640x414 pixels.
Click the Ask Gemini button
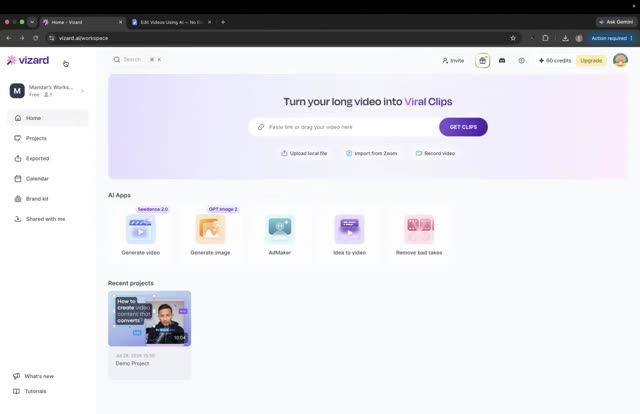point(616,22)
